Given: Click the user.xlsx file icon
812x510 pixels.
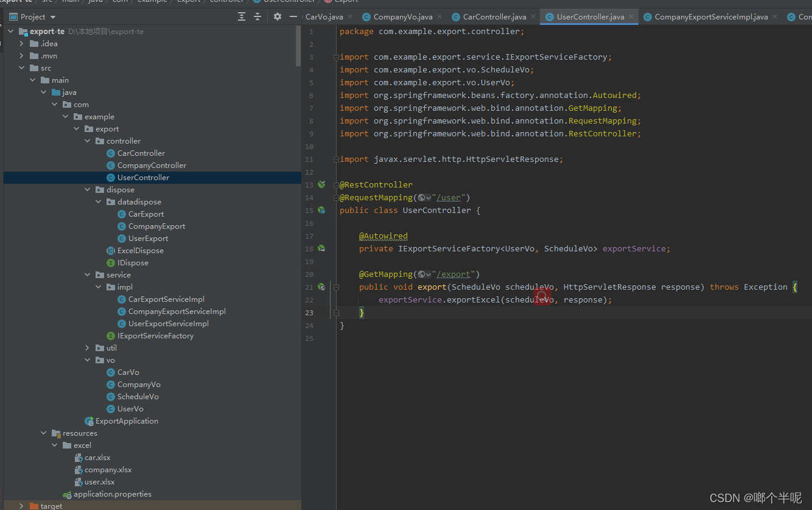Looking at the screenshot, I should pos(79,482).
